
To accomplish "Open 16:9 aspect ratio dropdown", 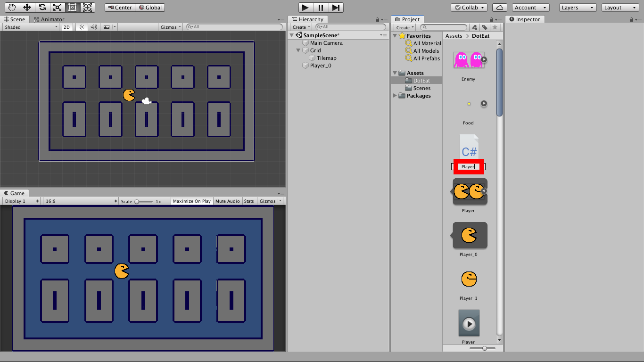I will click(80, 201).
